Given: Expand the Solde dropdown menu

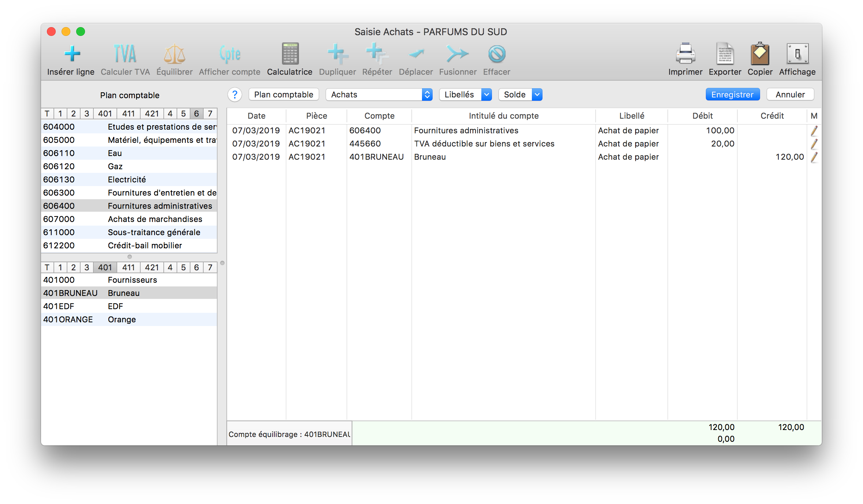Looking at the screenshot, I should click(x=520, y=95).
